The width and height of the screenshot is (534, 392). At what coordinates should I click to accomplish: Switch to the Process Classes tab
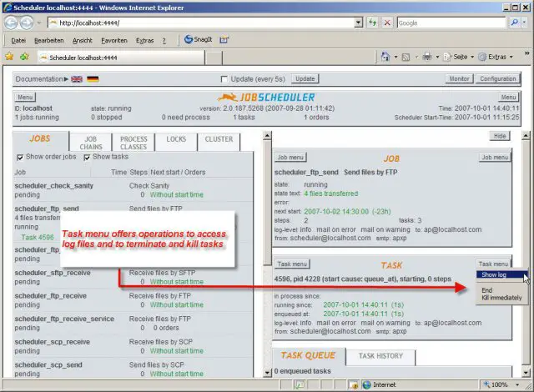coord(133,143)
